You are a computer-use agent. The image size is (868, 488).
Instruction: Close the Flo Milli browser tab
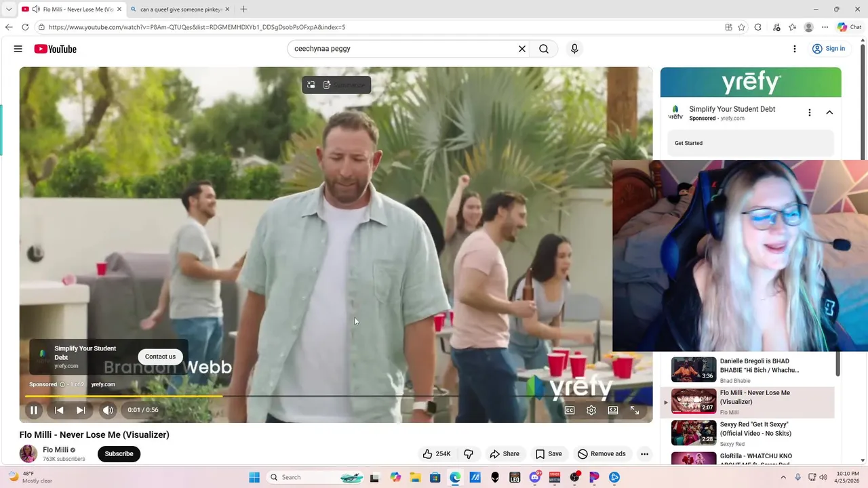click(121, 9)
